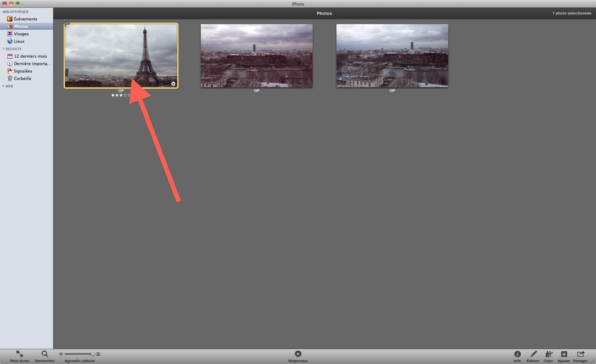The height and width of the screenshot is (364, 596).
Task: Open the Partager share menu
Action: (580, 357)
